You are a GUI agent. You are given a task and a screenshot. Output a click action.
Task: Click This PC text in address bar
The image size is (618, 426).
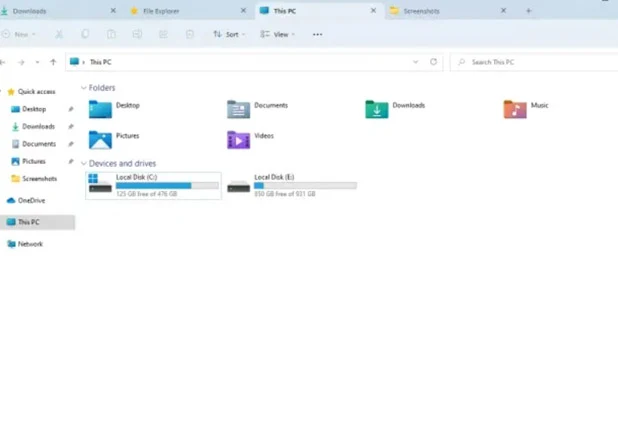pyautogui.click(x=101, y=62)
